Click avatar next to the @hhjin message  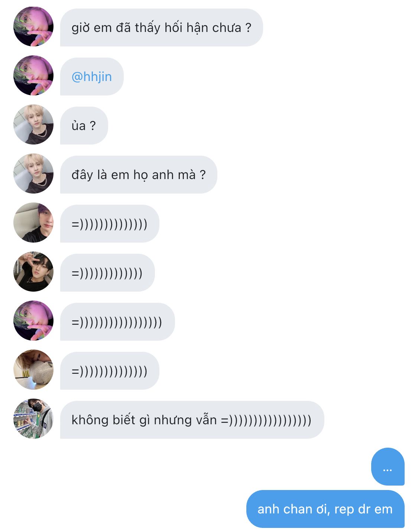point(33,75)
